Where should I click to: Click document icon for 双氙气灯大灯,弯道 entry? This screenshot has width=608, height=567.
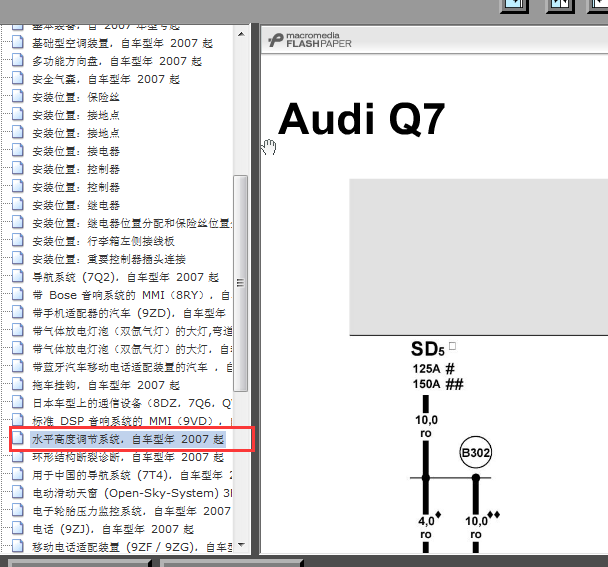[17, 330]
